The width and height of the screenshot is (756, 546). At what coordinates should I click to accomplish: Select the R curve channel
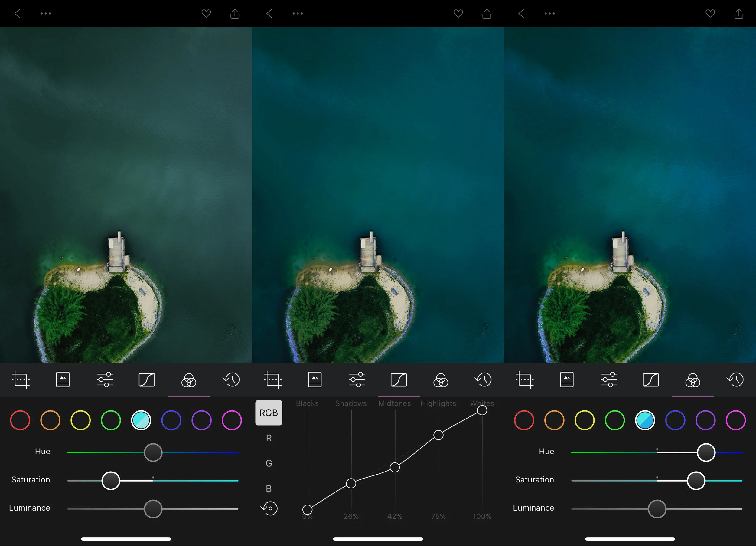(269, 438)
